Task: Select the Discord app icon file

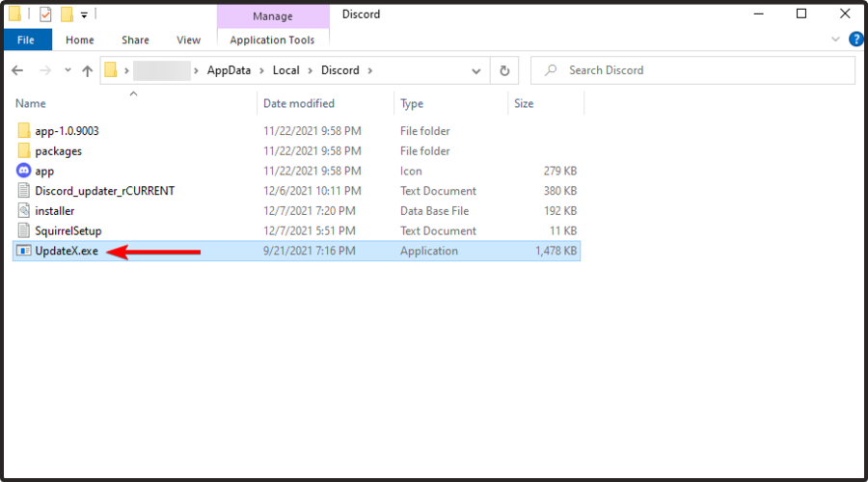Action: 24,171
